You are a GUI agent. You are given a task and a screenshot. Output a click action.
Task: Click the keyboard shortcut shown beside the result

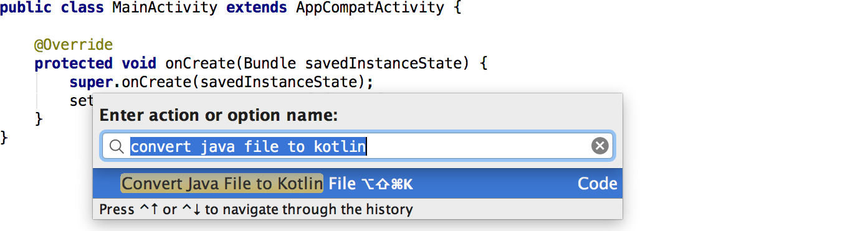coord(387,184)
